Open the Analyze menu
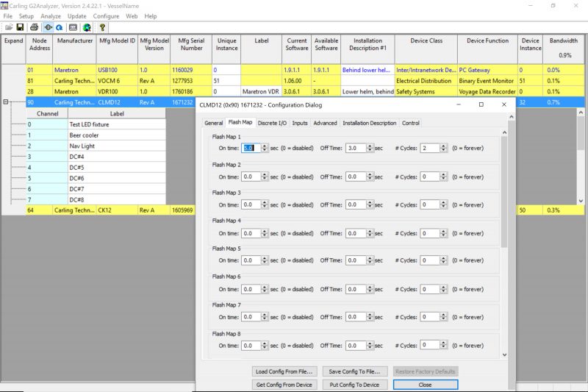The image size is (588, 392). pyautogui.click(x=51, y=16)
